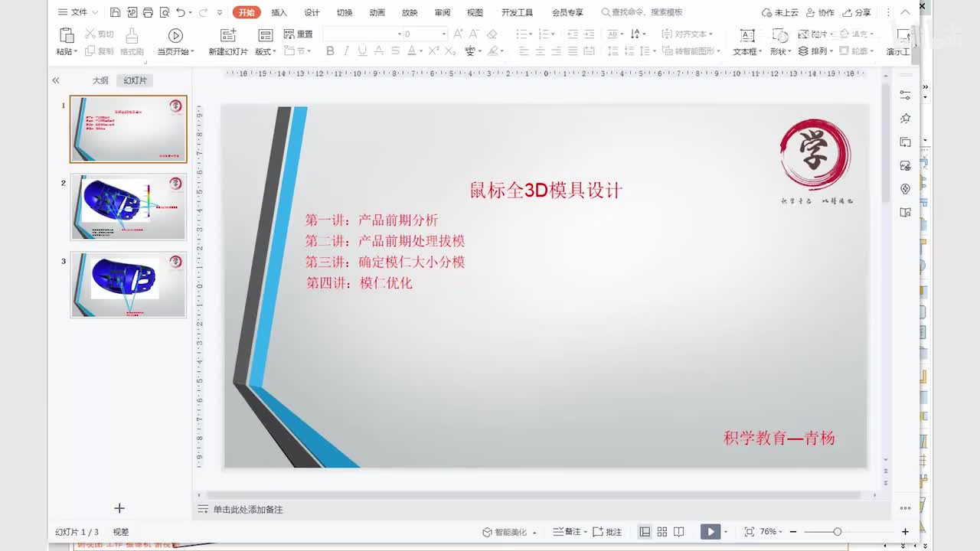980x551 pixels.
Task: Open the Align Text (对齐文本) dropdown
Action: point(687,34)
